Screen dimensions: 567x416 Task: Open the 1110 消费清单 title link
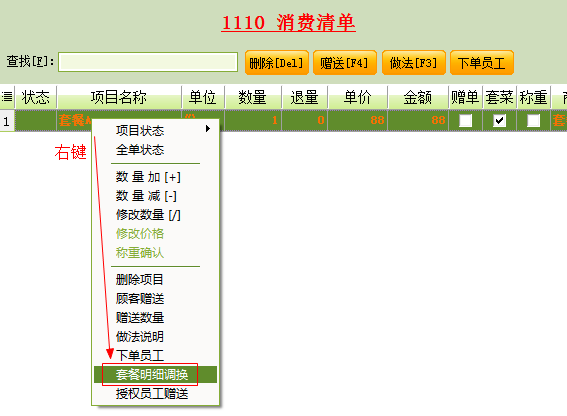tap(288, 23)
